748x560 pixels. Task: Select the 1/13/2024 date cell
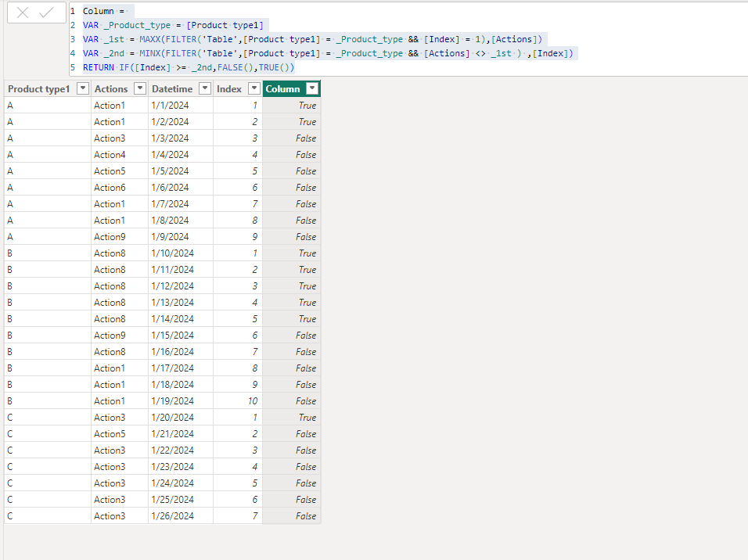[181, 303]
